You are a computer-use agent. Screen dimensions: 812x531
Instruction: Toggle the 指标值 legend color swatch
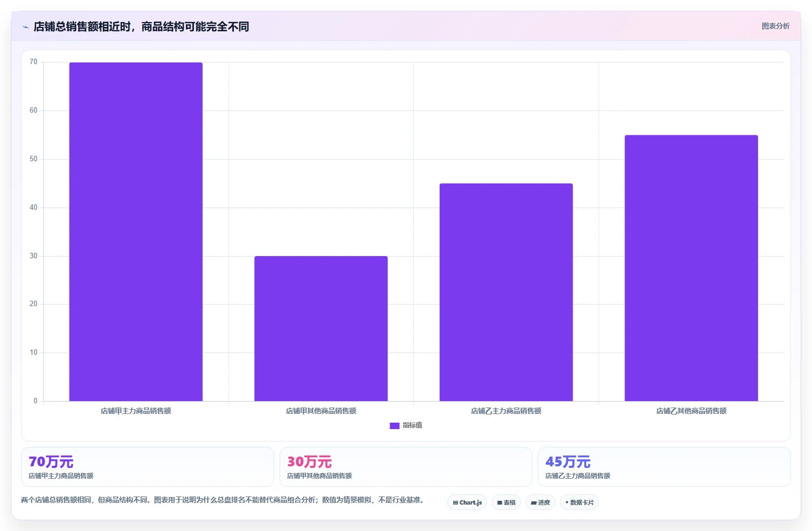click(394, 426)
